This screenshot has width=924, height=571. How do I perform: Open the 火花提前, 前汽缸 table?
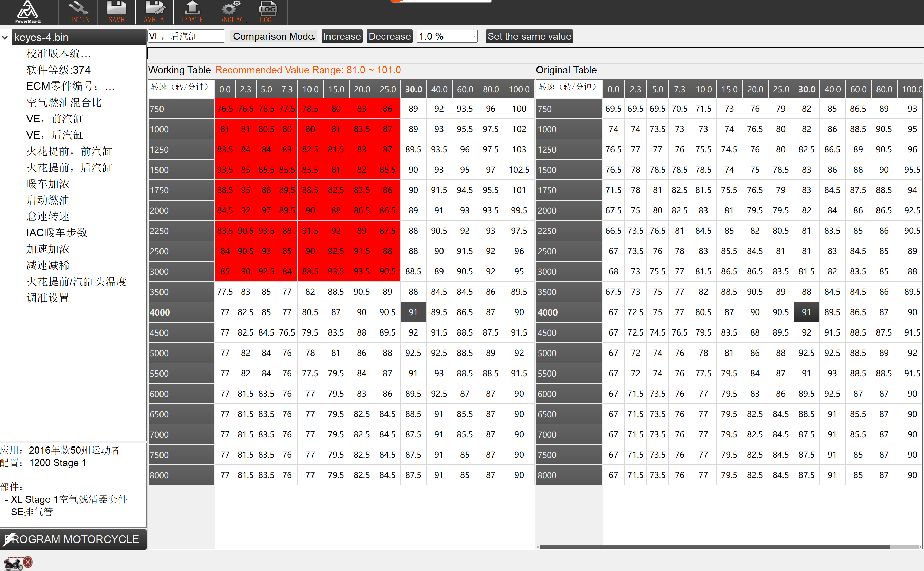click(x=70, y=151)
